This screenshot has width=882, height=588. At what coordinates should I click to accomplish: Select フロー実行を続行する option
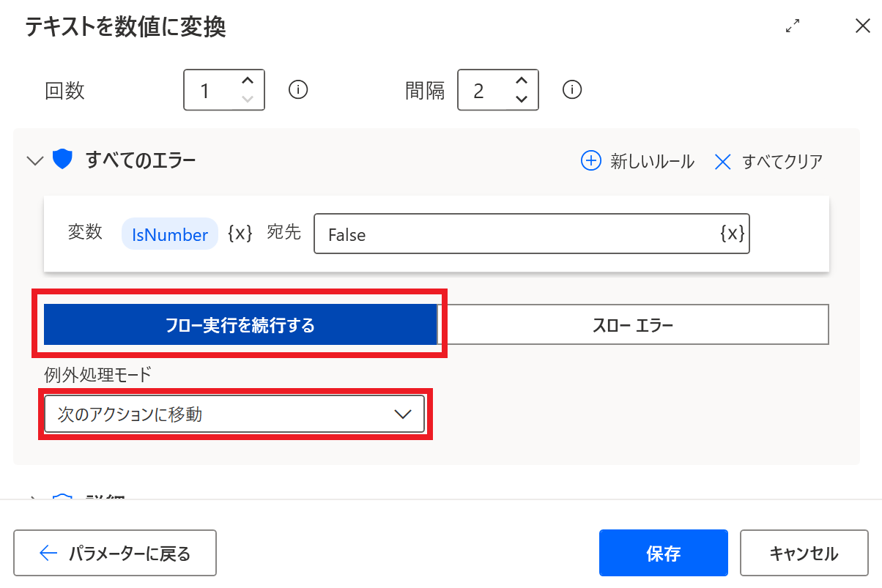240,325
